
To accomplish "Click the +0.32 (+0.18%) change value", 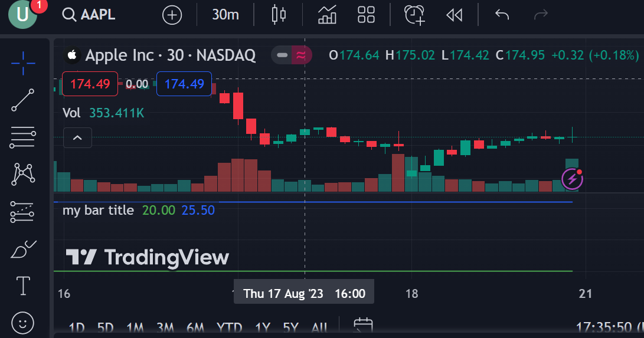I will pyautogui.click(x=595, y=55).
